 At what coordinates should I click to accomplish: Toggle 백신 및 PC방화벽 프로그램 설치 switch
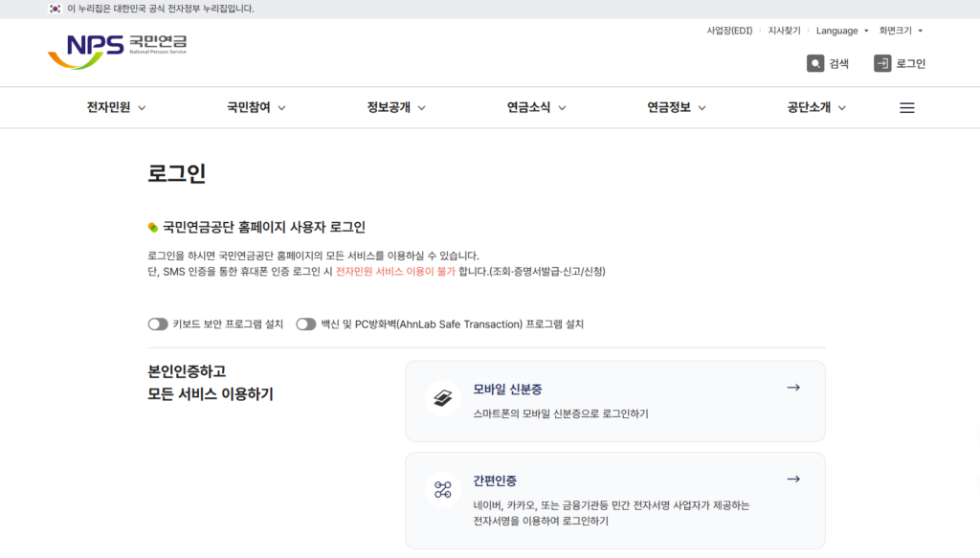point(305,324)
